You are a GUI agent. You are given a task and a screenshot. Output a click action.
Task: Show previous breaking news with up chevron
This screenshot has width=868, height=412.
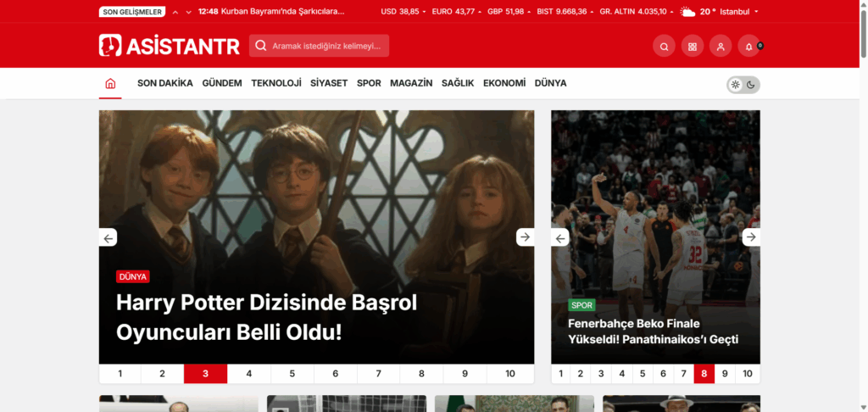click(x=175, y=12)
